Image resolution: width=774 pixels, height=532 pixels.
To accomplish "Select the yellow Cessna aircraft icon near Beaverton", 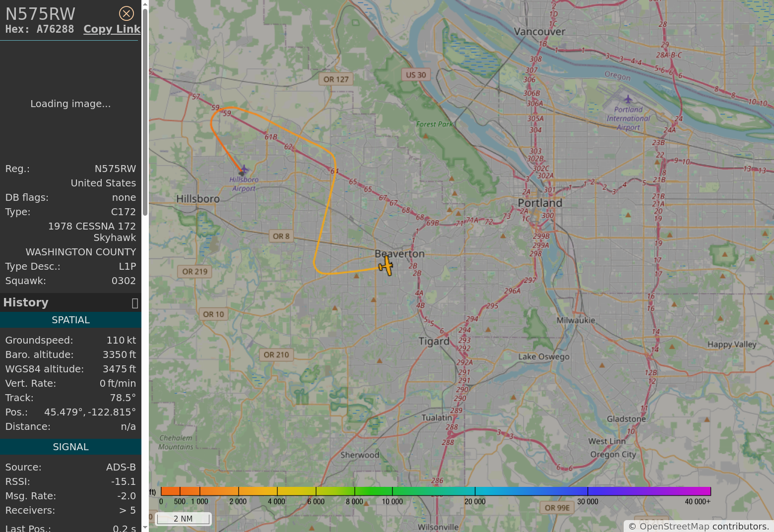I will pyautogui.click(x=386, y=266).
